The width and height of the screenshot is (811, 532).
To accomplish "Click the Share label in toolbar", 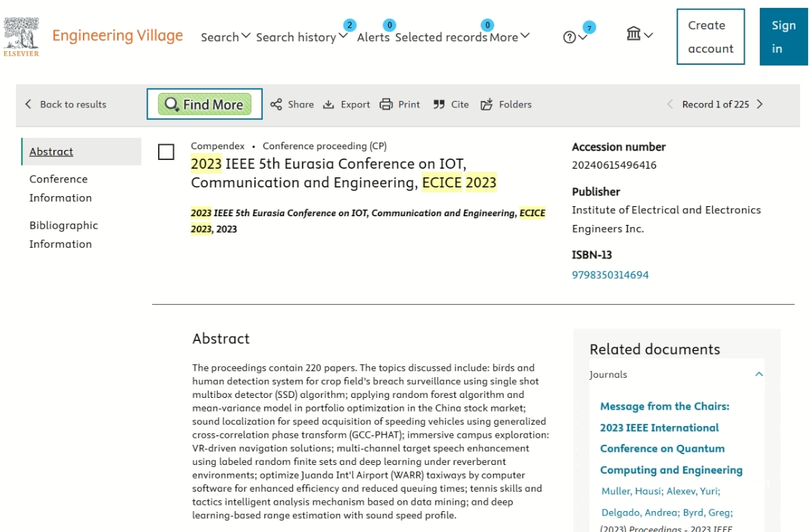I will [x=301, y=105].
